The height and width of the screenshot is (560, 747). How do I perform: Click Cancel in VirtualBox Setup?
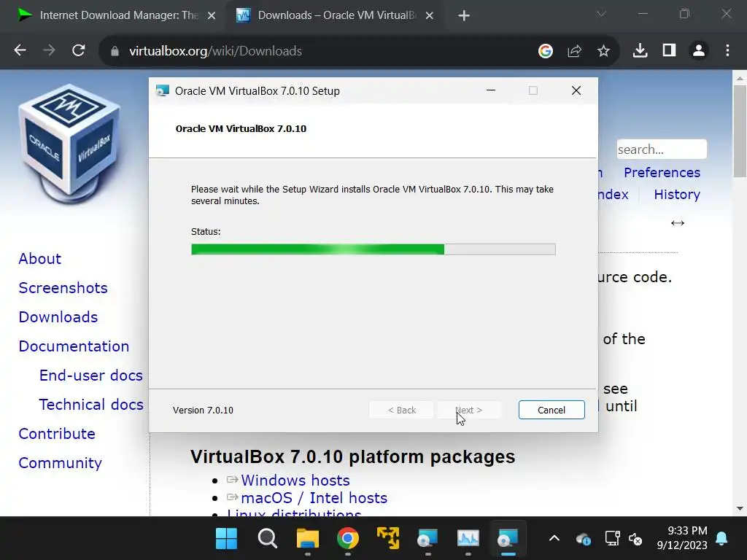tap(551, 410)
